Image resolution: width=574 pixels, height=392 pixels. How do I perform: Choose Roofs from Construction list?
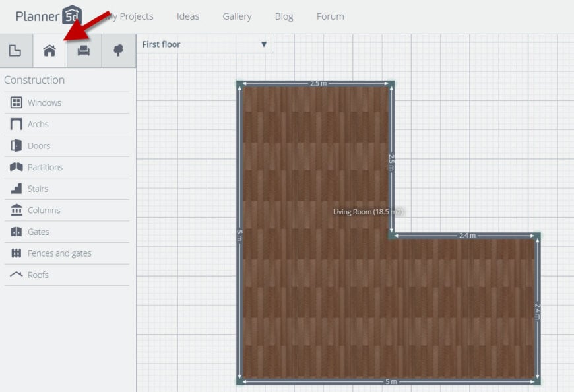point(38,275)
